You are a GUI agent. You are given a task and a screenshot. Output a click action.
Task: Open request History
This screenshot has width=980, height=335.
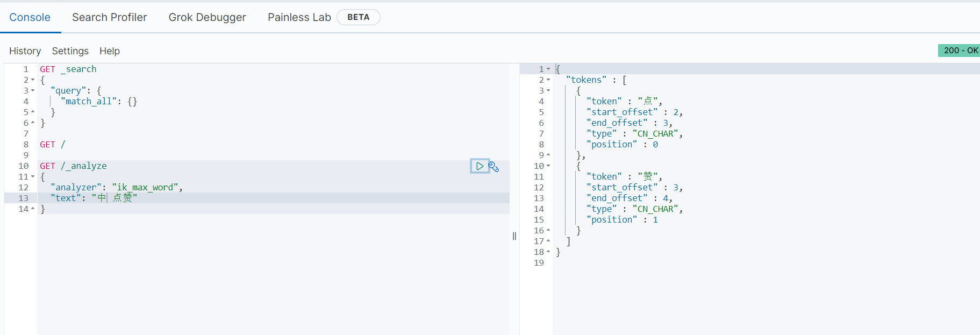pos(25,51)
